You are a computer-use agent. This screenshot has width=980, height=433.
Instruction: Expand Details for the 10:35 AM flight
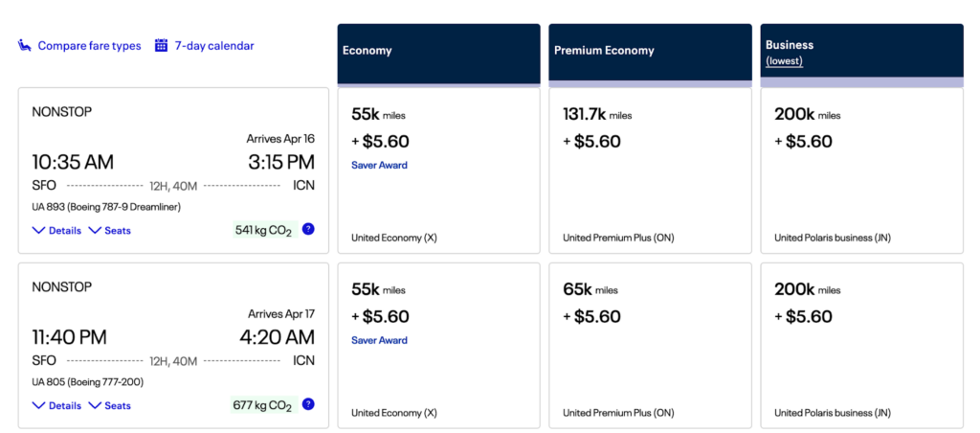(x=56, y=230)
